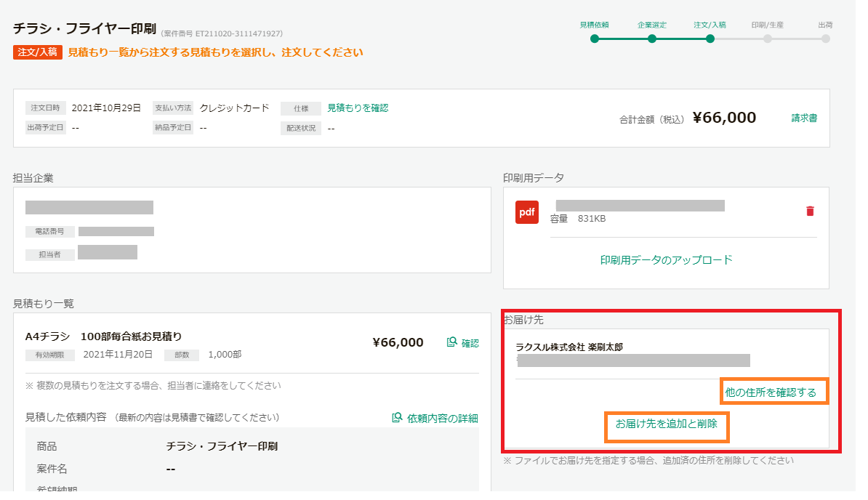The height and width of the screenshot is (500, 868).
Task: Select the 印刷/生産 progress step dot
Action: coord(767,39)
